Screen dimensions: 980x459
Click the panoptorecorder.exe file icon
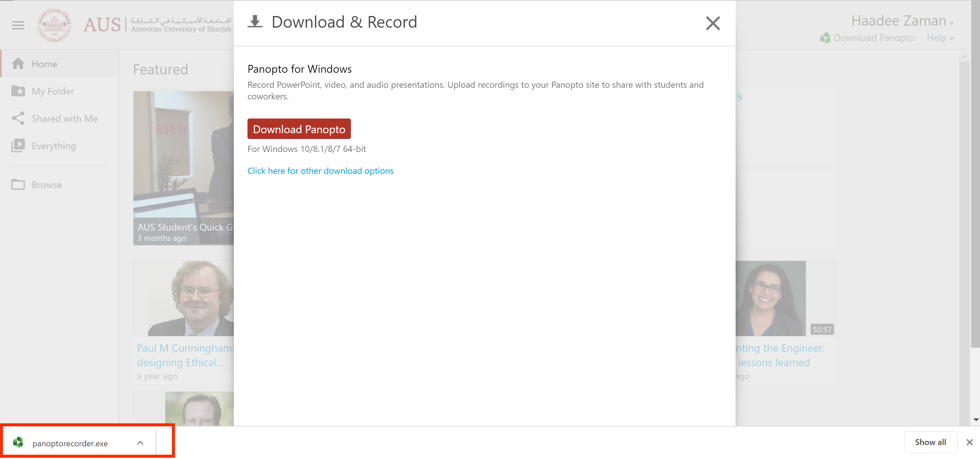pyautogui.click(x=18, y=442)
